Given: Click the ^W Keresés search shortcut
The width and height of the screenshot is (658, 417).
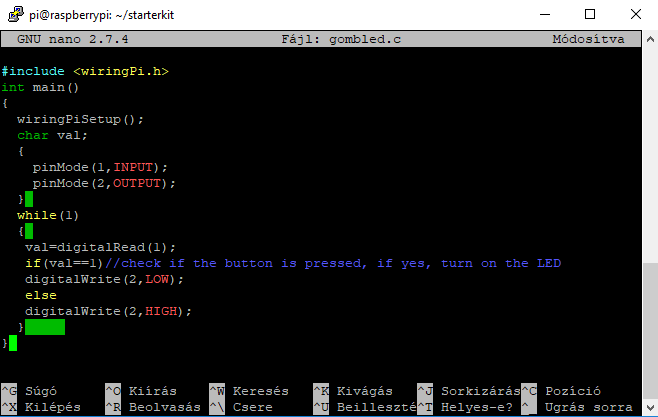Looking at the screenshot, I should coord(249,391).
